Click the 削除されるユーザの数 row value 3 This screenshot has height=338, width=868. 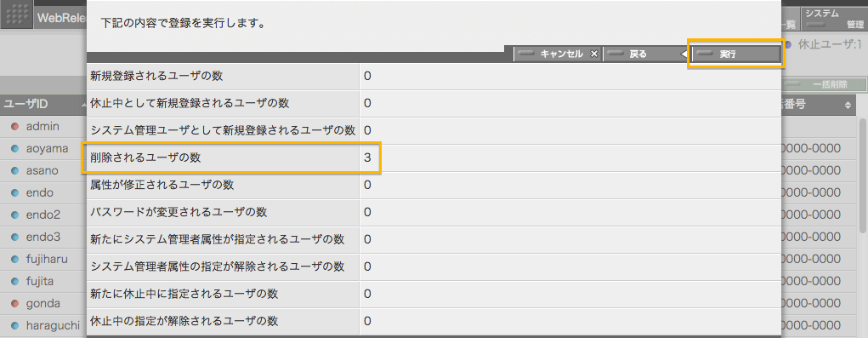click(x=367, y=158)
